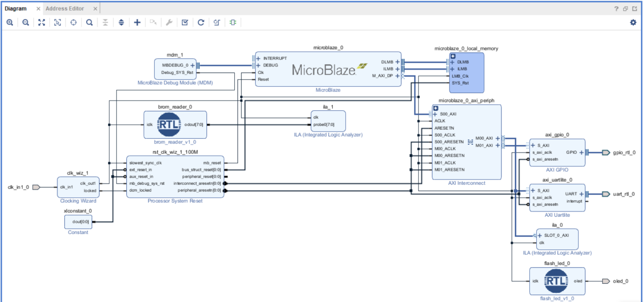This screenshot has height=302, width=644.
Task: Click the 'Clocking Wizard' label
Action: point(78,201)
